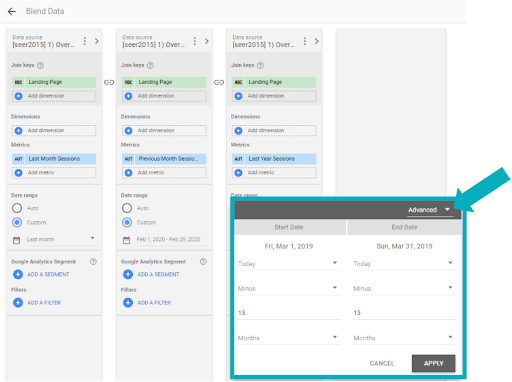Select Custom date range in first source
Viewport: 512px width, 382px height.
[x=17, y=222]
